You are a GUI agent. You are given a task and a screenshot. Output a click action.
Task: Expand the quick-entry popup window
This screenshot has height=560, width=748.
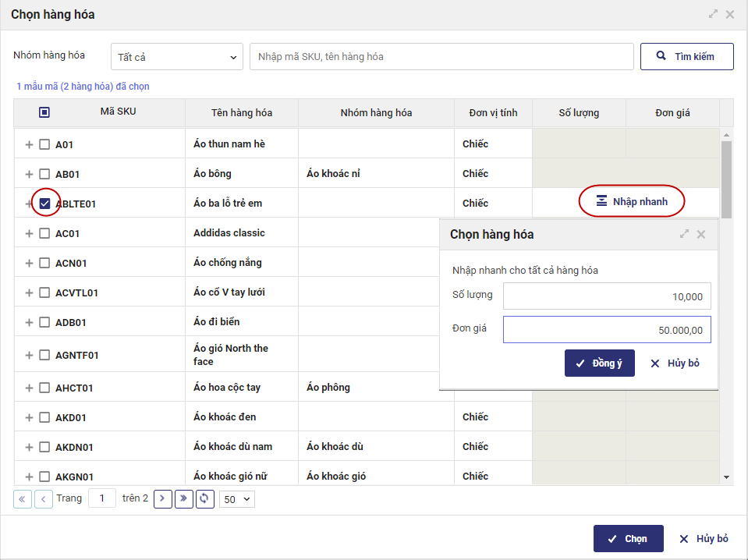coord(684,234)
